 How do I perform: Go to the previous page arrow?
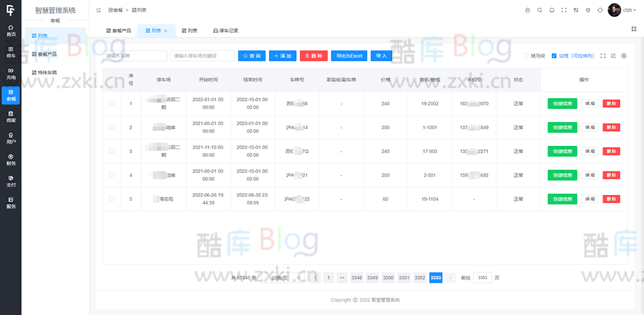tap(315, 278)
